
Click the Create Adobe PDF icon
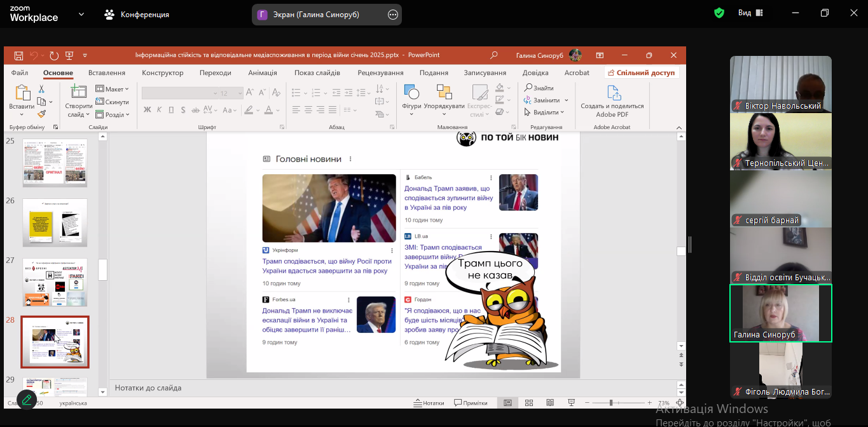(613, 94)
